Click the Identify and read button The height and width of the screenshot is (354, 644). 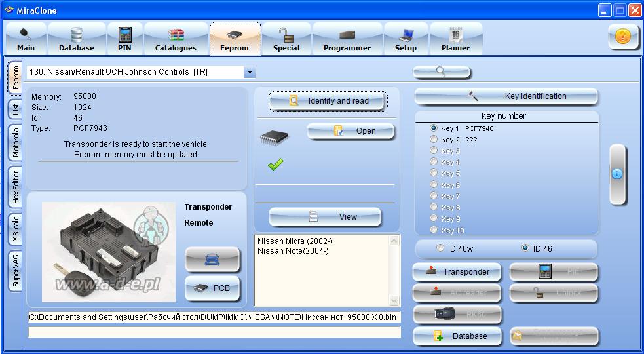(328, 101)
